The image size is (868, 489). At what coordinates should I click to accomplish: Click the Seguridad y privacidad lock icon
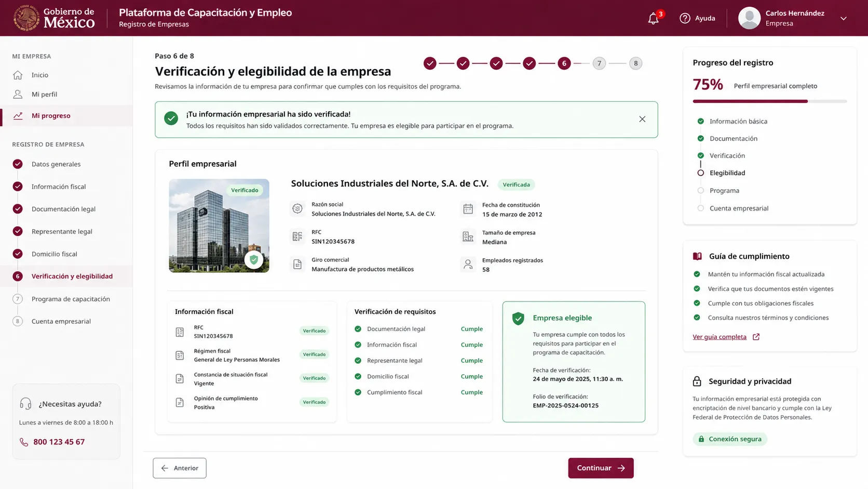coord(697,381)
